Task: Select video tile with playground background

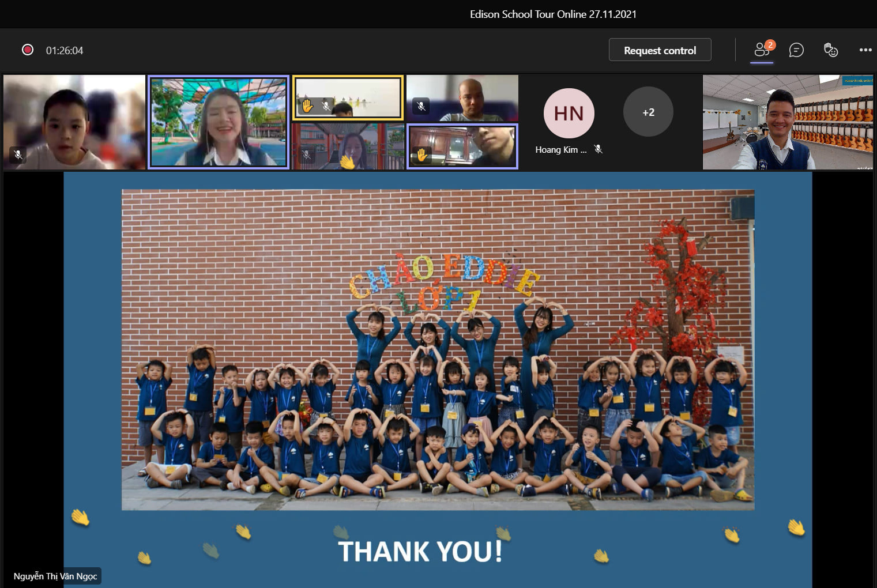Action: pyautogui.click(x=219, y=122)
